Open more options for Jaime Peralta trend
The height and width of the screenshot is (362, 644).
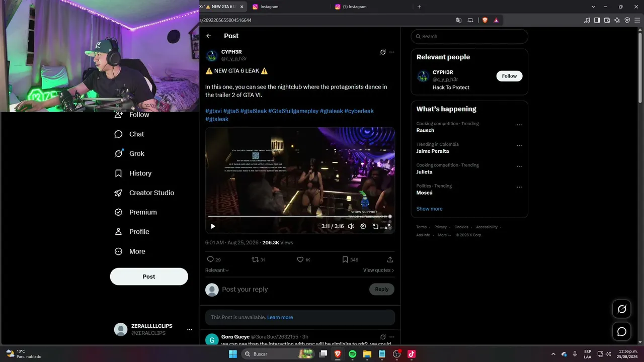(519, 146)
